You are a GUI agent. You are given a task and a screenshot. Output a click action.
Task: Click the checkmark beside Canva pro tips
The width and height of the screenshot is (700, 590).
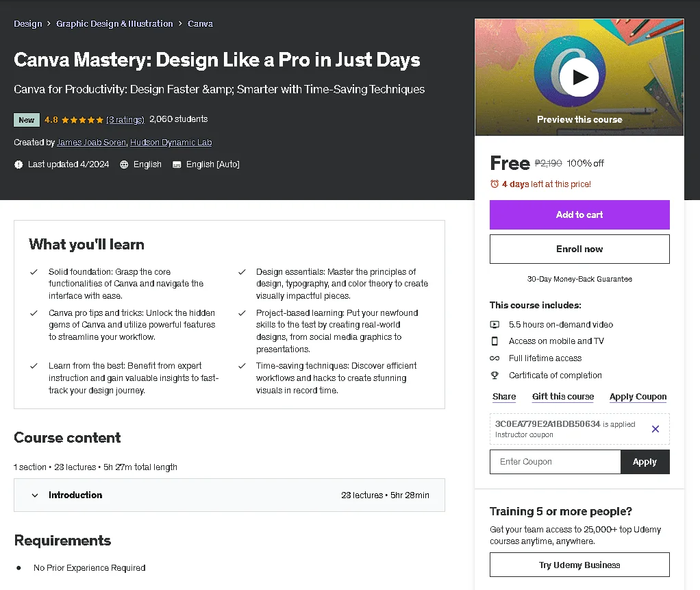(x=34, y=313)
